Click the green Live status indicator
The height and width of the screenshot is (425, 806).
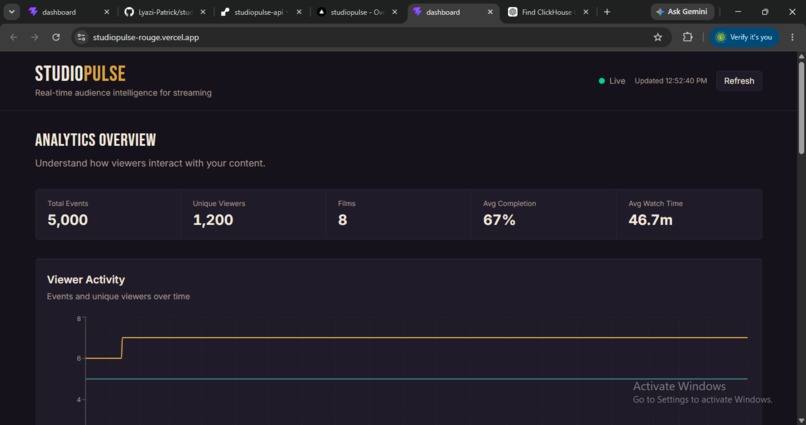pos(612,81)
